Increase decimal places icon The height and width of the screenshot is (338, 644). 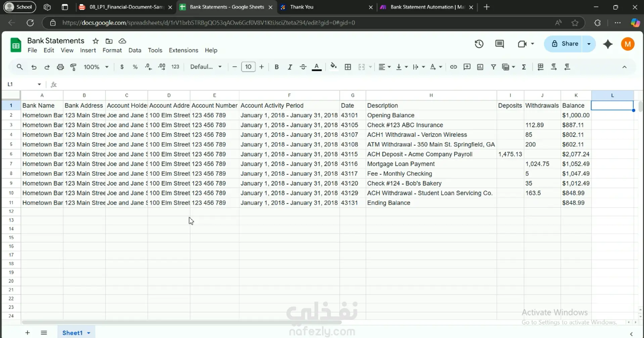(162, 67)
